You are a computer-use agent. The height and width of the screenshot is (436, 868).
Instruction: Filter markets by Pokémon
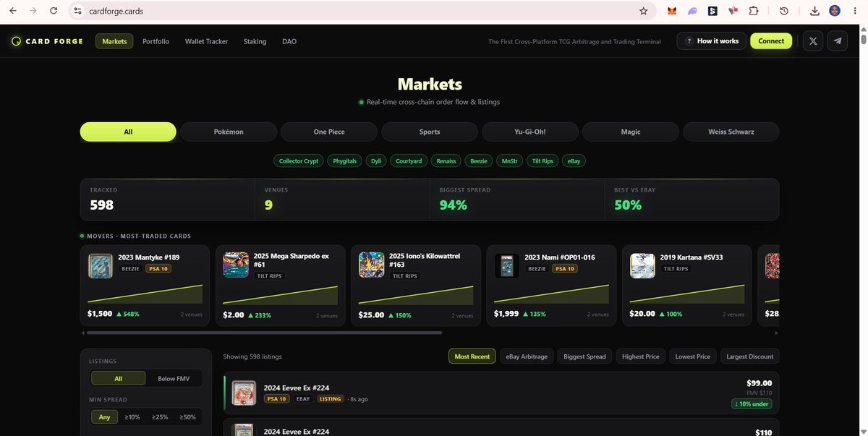[229, 132]
